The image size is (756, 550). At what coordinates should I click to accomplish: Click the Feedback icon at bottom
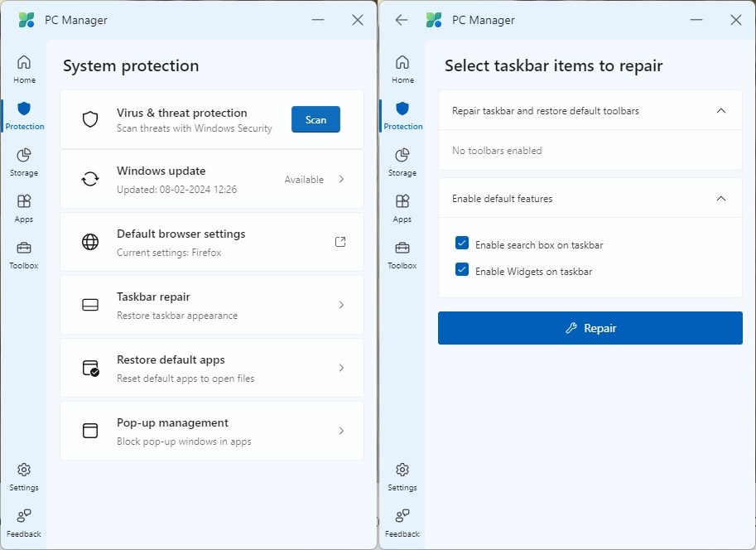(x=24, y=519)
